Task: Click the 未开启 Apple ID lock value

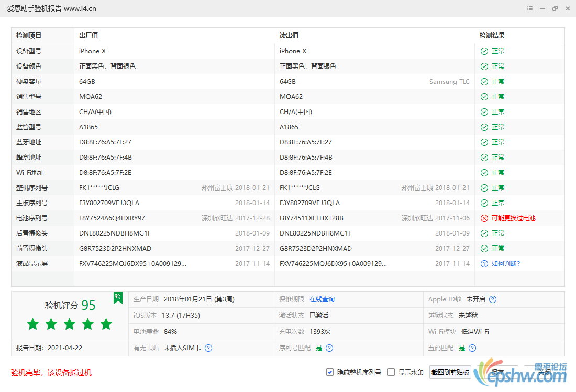Action: coord(475,299)
